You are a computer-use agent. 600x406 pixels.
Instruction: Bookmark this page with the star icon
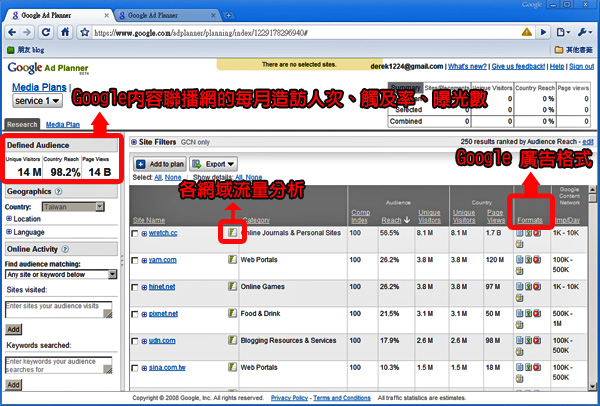point(85,33)
